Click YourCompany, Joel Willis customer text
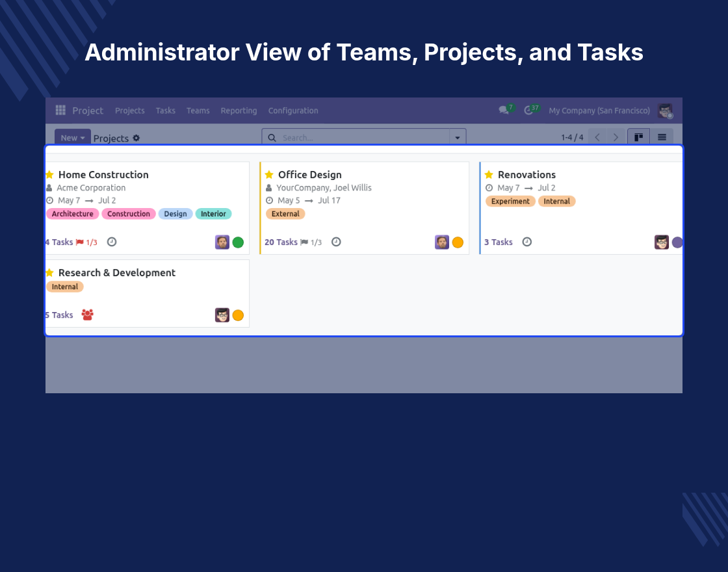The width and height of the screenshot is (728, 572). [x=324, y=188]
